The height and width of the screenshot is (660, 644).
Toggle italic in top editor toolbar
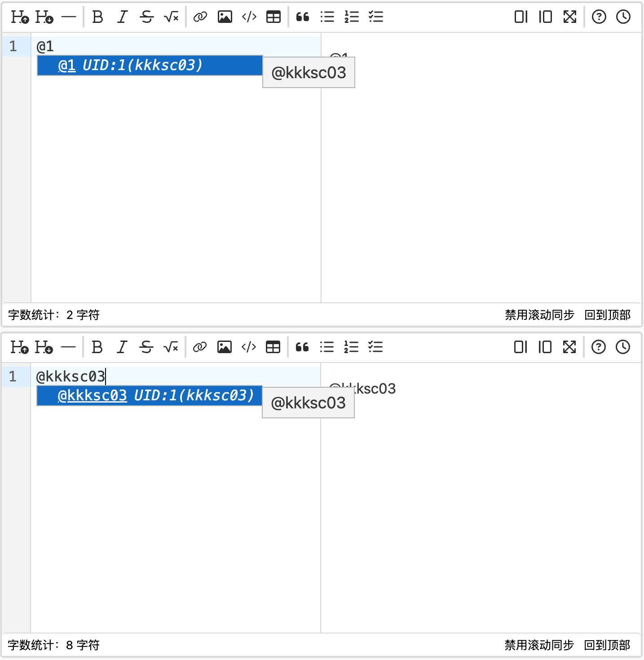(122, 17)
